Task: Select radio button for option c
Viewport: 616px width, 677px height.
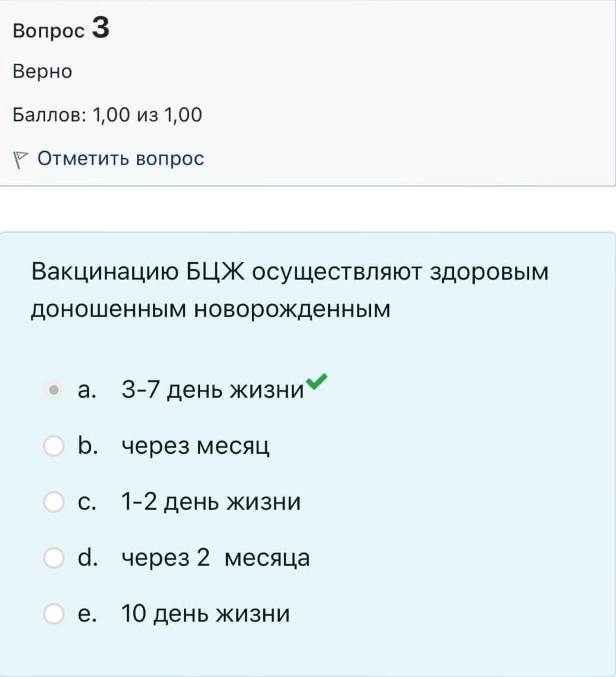Action: pyautogui.click(x=54, y=502)
